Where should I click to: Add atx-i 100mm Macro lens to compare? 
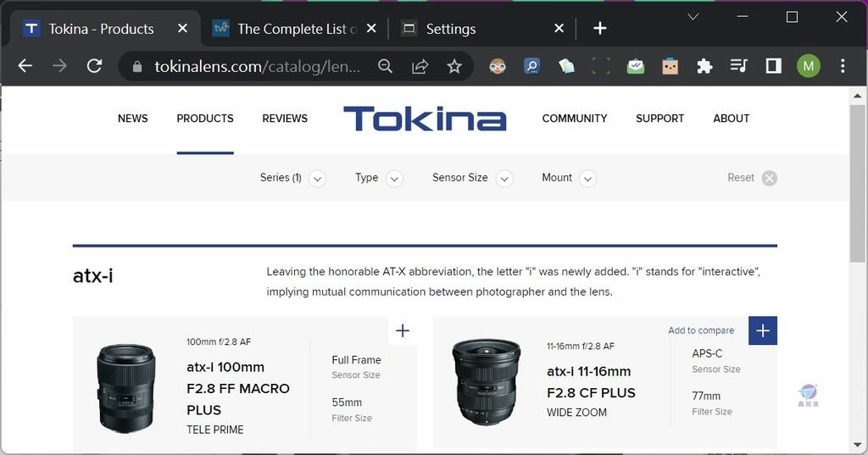403,331
